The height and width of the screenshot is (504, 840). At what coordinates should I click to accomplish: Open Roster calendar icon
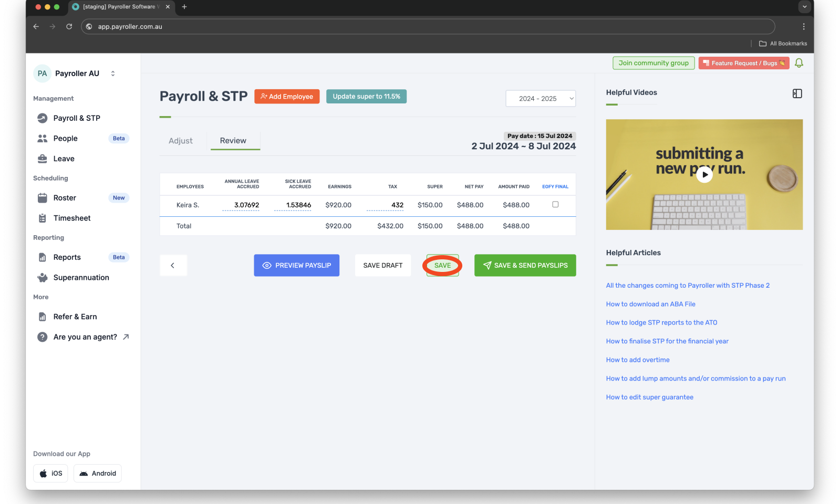tap(43, 198)
